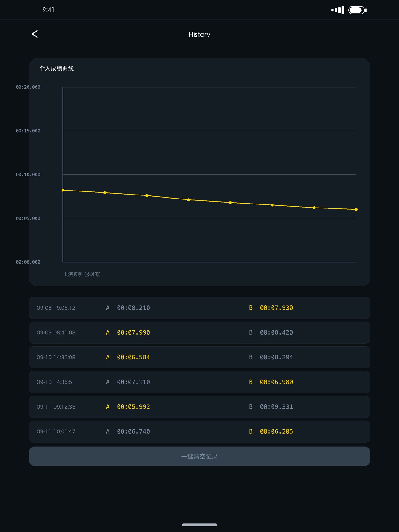The image size is (399, 532).
Task: Open the 09-11 10:01:47 record row
Action: point(199,431)
